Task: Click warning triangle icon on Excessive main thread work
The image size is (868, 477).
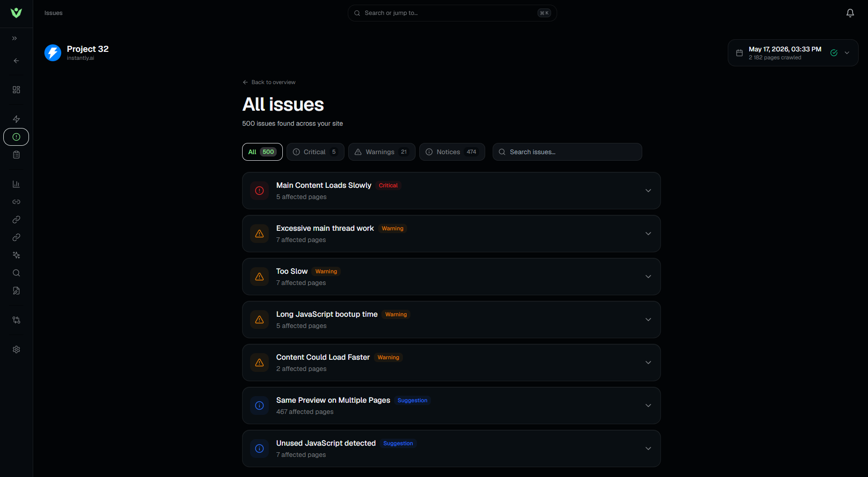Action: click(259, 234)
